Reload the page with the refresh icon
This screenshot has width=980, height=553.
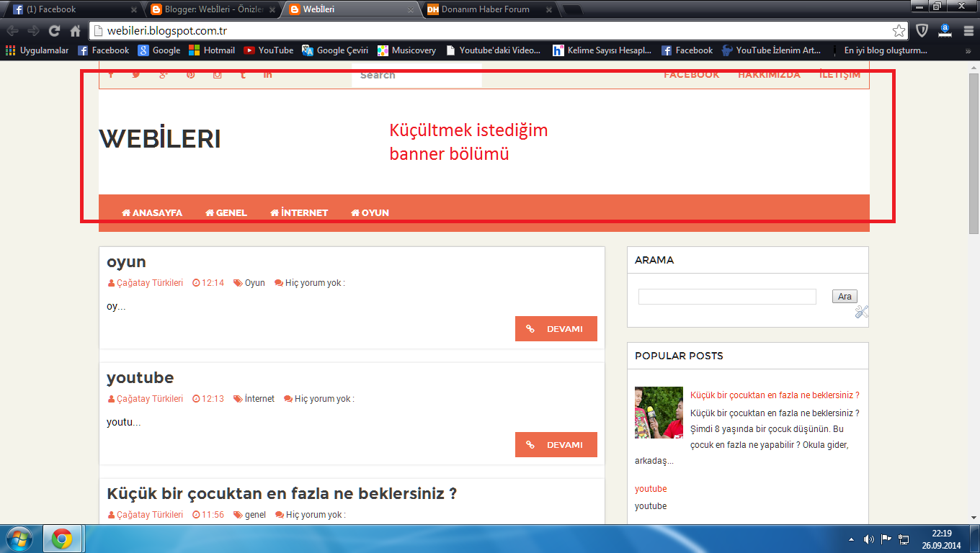(54, 31)
